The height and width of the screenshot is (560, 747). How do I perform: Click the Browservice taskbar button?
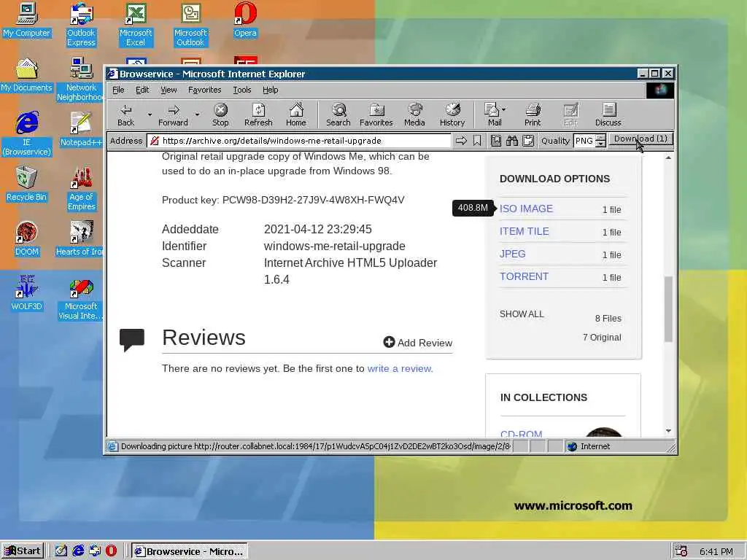pos(189,551)
